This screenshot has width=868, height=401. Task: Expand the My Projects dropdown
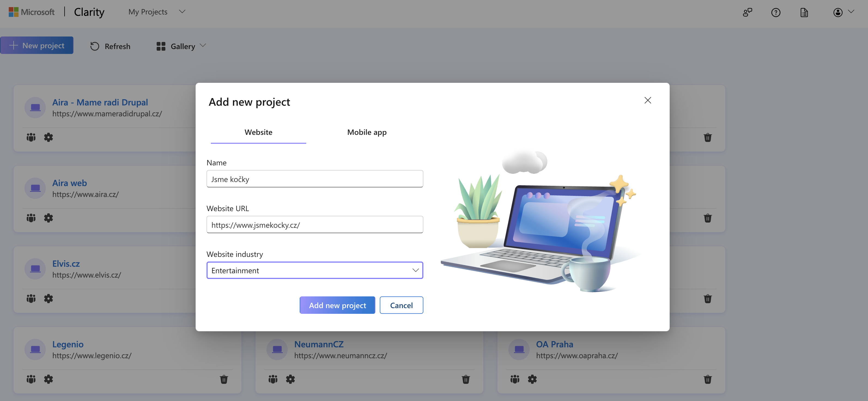click(157, 12)
